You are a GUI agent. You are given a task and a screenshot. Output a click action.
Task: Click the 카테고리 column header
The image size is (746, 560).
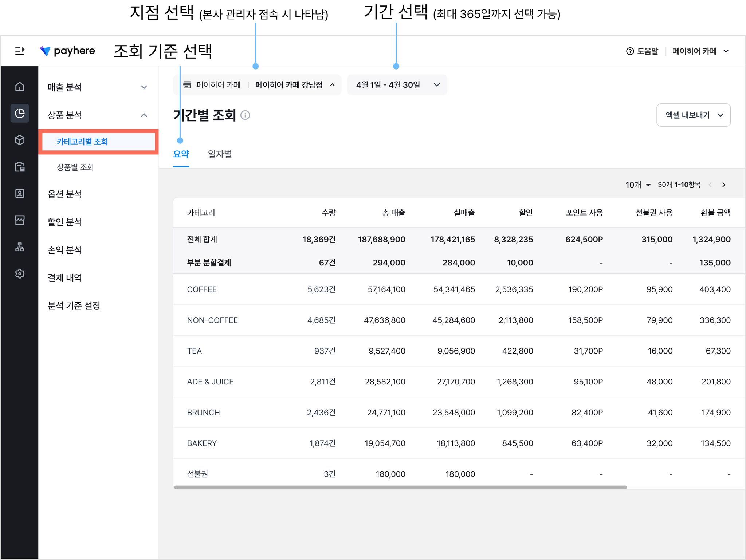coord(201,213)
